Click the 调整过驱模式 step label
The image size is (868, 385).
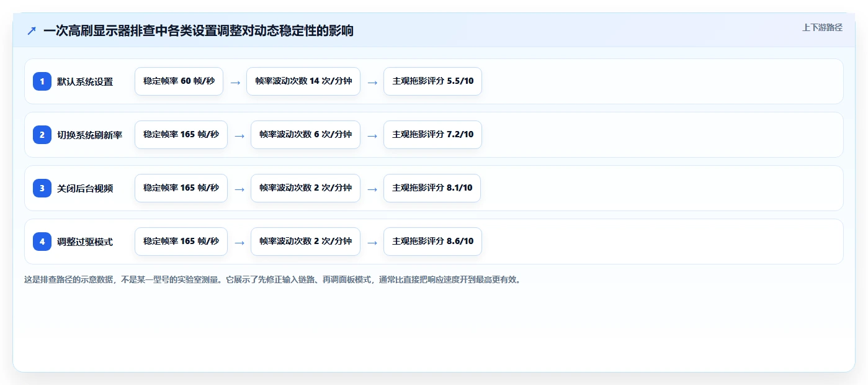(x=85, y=242)
